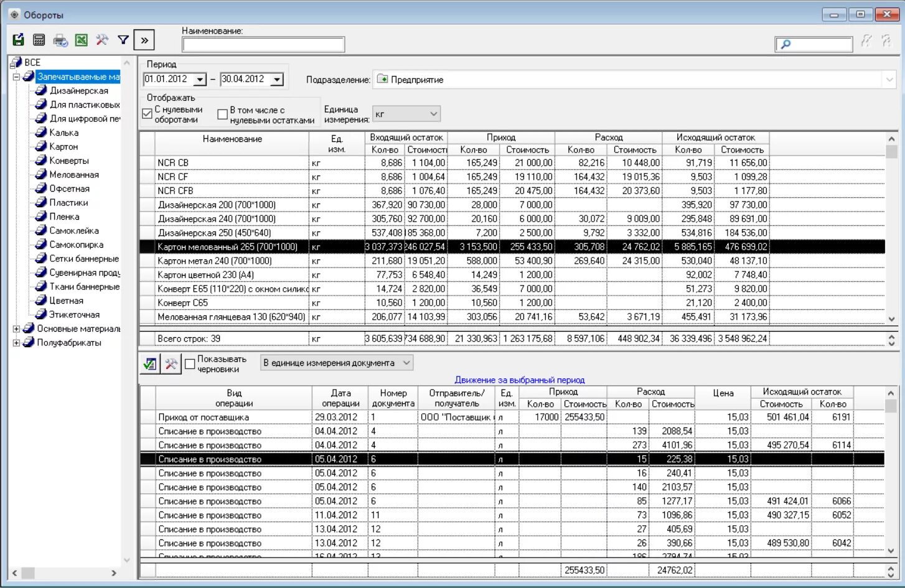Click Наименование column header in upper table

pyautogui.click(x=232, y=139)
